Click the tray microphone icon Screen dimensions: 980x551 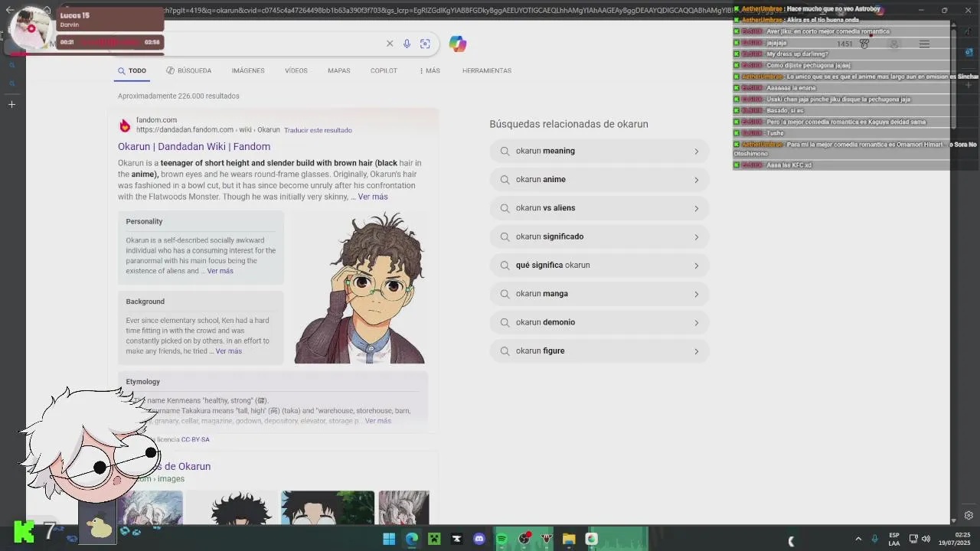point(874,539)
